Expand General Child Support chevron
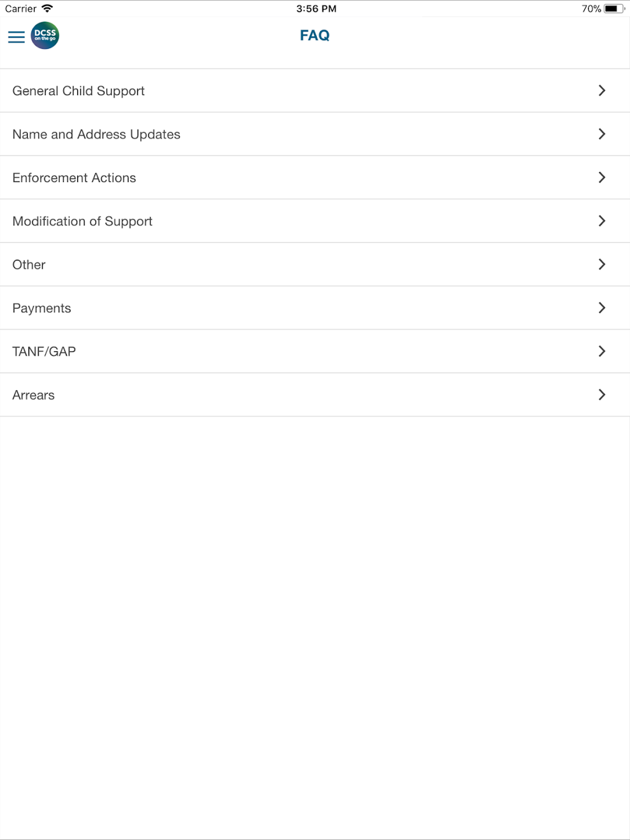The width and height of the screenshot is (630, 840). [602, 91]
